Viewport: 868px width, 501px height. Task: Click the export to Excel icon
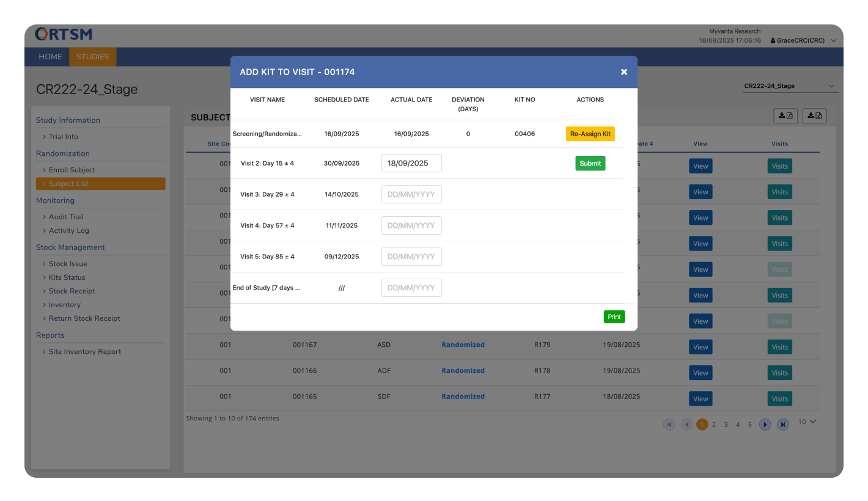coord(814,115)
